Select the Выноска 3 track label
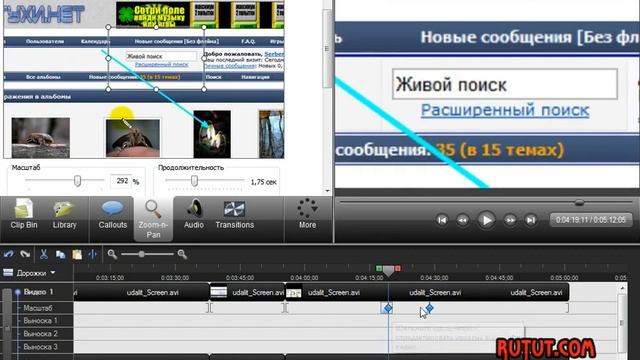 (x=40, y=347)
